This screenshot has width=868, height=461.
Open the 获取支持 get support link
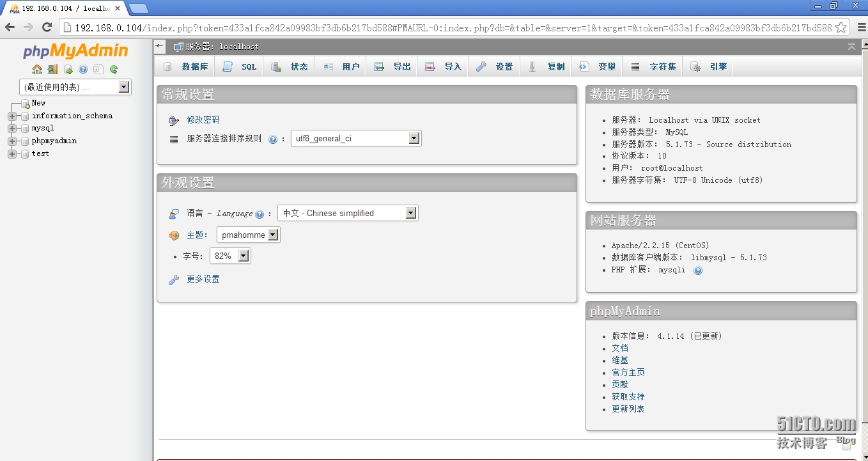pos(628,396)
